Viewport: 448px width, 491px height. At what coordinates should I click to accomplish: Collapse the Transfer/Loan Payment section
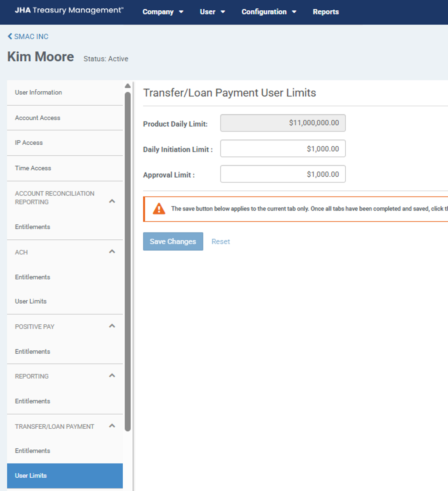click(x=112, y=426)
